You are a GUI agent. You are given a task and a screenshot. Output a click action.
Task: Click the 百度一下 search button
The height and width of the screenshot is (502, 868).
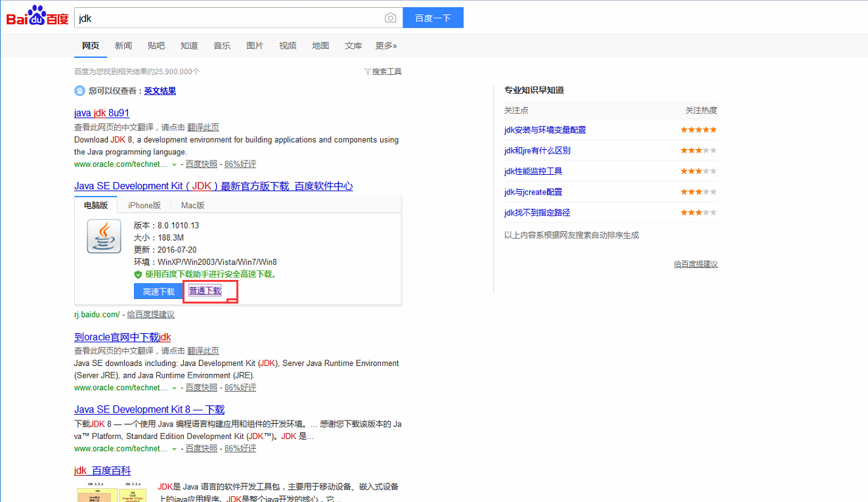click(x=433, y=18)
